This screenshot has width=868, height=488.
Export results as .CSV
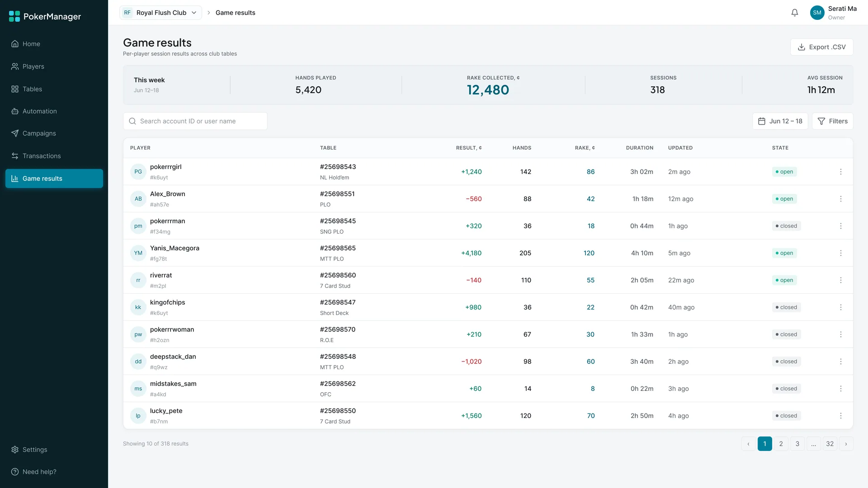[x=821, y=47]
